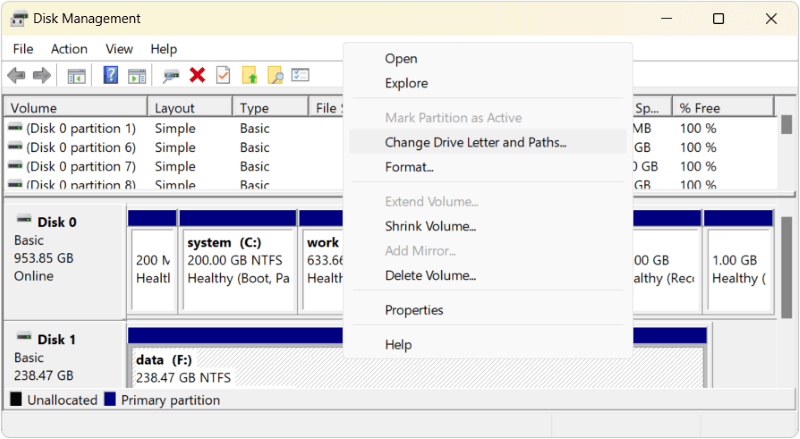Select the 1.00 GB Healthy partition block
This screenshot has height=439, width=800.
[x=738, y=261]
